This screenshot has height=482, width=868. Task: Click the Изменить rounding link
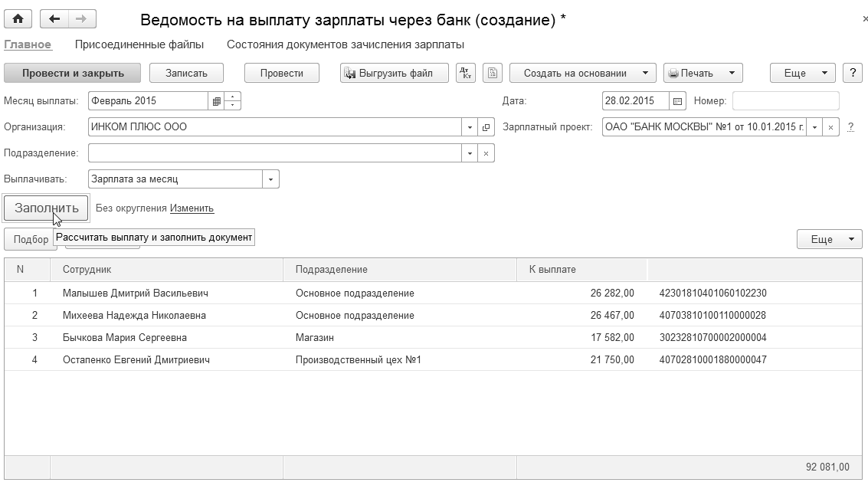point(192,208)
